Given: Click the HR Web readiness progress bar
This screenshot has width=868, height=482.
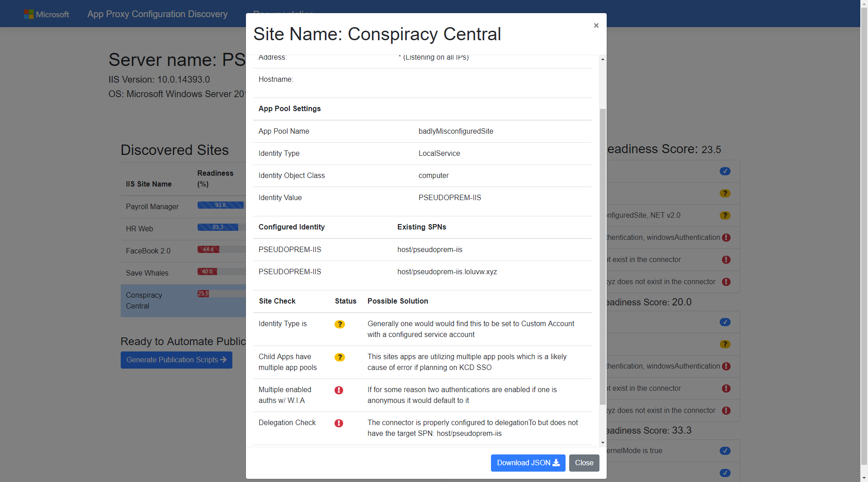Looking at the screenshot, I should [x=218, y=227].
